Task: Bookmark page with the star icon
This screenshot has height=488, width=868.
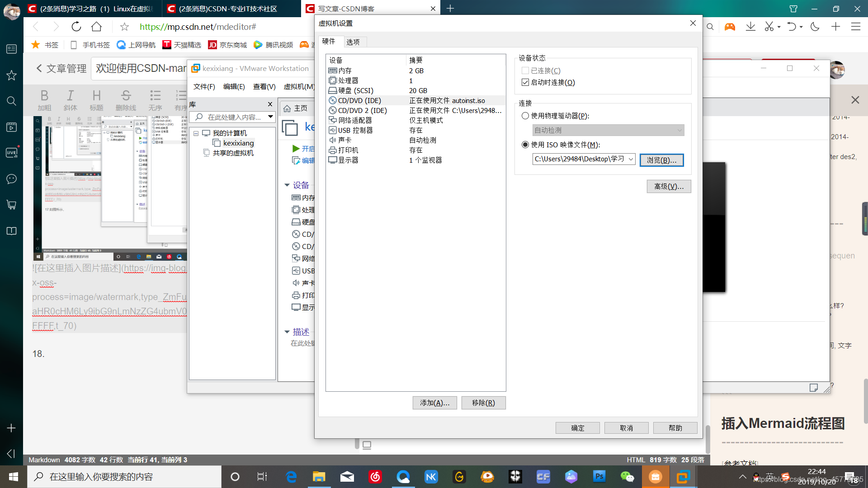Action: click(x=124, y=27)
